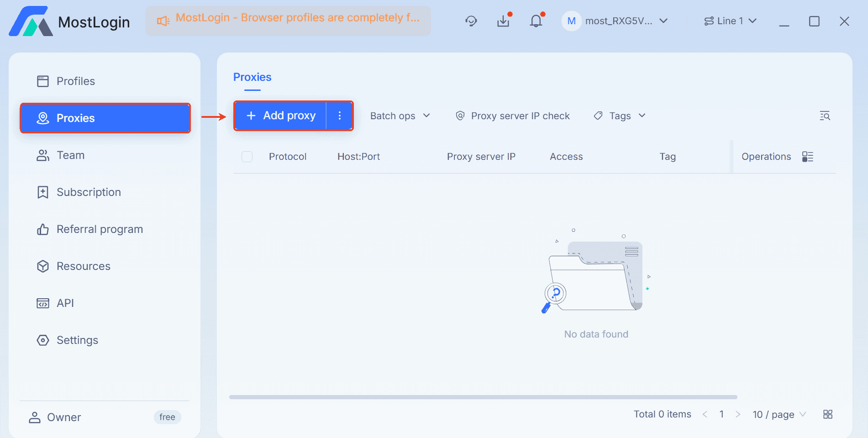Click the Add proxy button
Viewport: 868px width, 438px height.
coord(280,116)
